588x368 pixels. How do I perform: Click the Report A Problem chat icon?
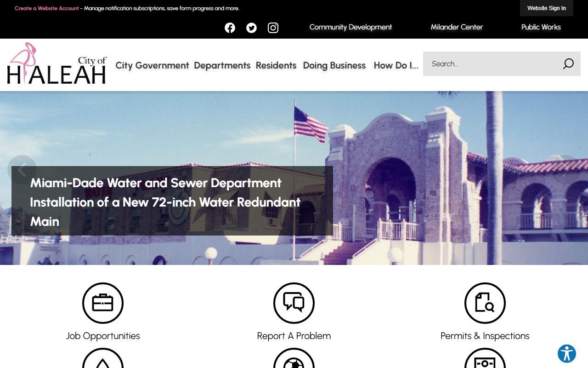point(294,303)
